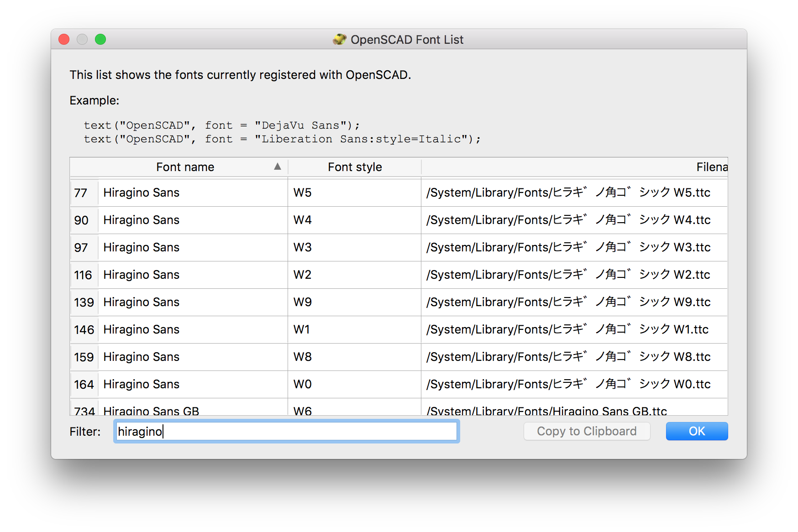798x532 pixels.
Task: Select the Hiragino Sans name in row 90
Action: pos(193,220)
